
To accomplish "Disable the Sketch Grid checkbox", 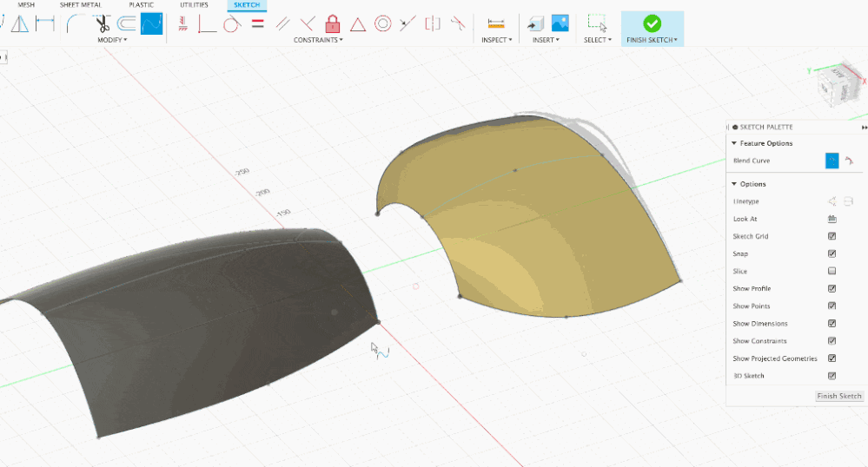I will click(x=832, y=236).
